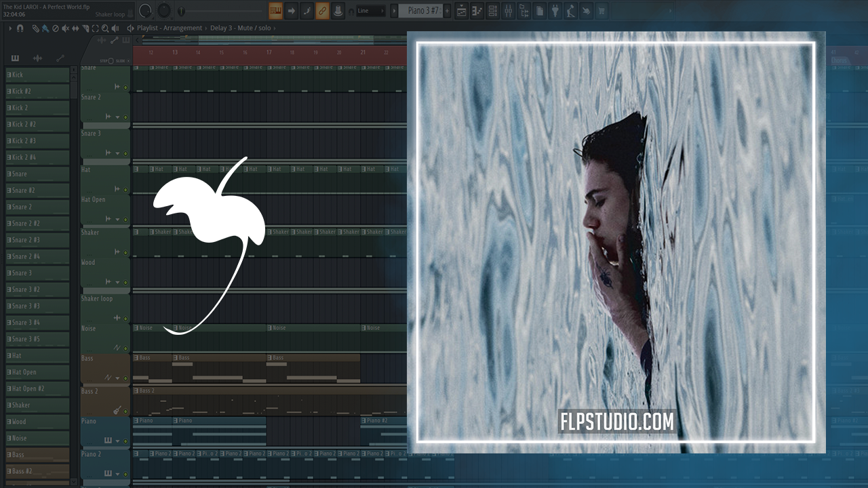This screenshot has height=488, width=868.
Task: Open the Channel rack icon
Action: 492,11
